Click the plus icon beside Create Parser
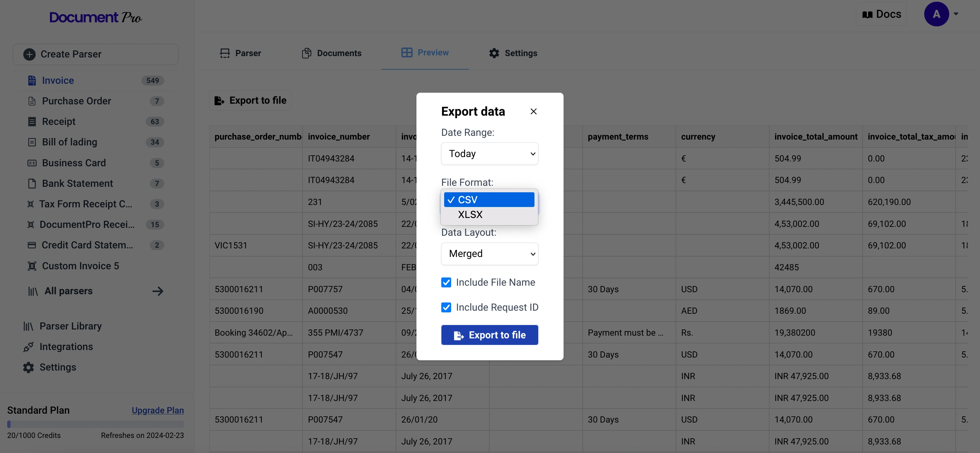 click(x=29, y=54)
